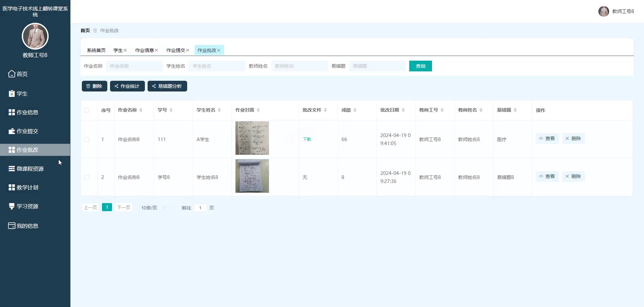Select the checkbox for row 2
Viewport: 644px width, 307px height.
coord(87,177)
